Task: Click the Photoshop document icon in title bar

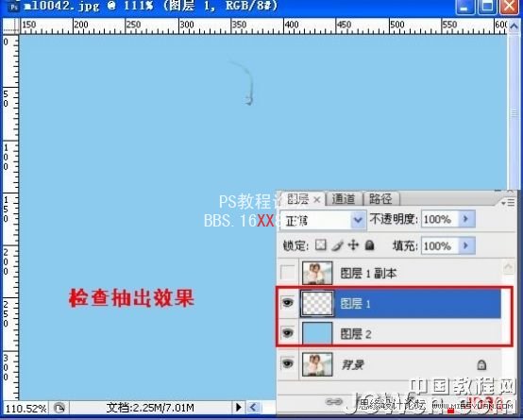Action: [x=13, y=6]
